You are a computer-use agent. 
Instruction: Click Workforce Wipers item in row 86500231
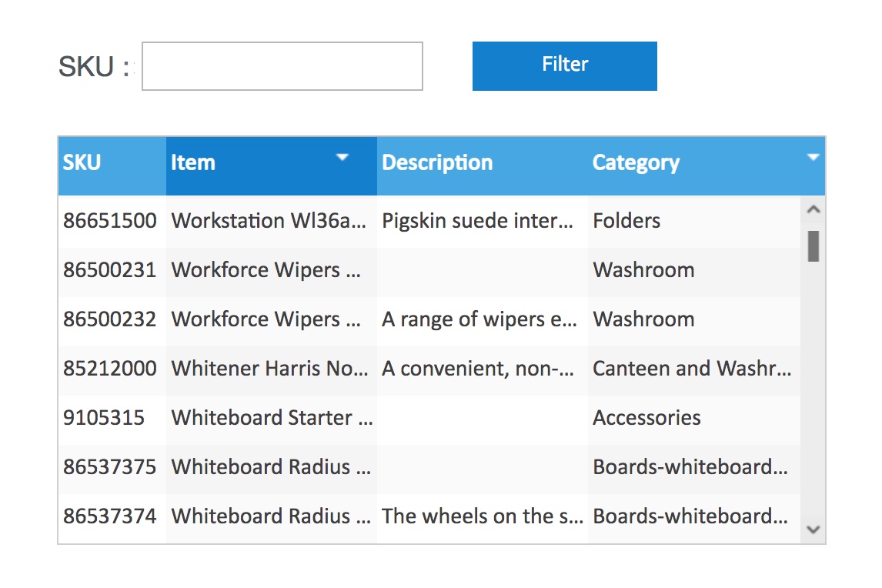[271, 271]
